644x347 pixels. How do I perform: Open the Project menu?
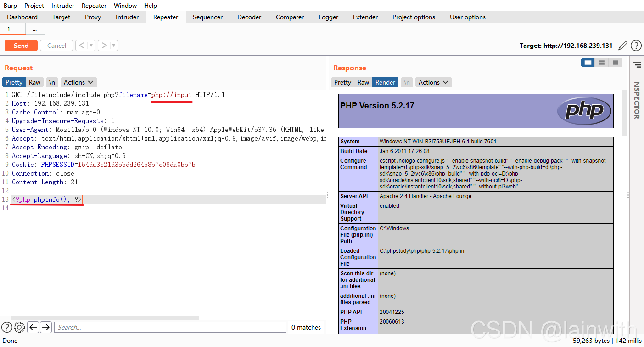[x=34, y=6]
